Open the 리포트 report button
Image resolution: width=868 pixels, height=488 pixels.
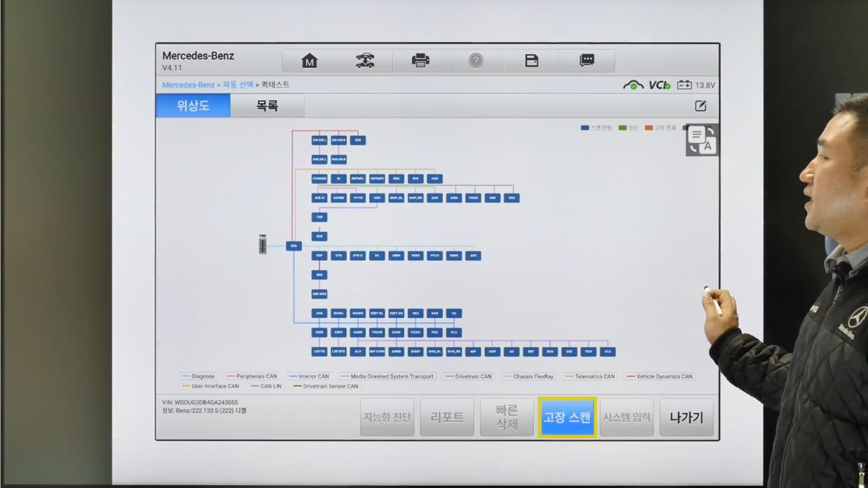coord(447,417)
